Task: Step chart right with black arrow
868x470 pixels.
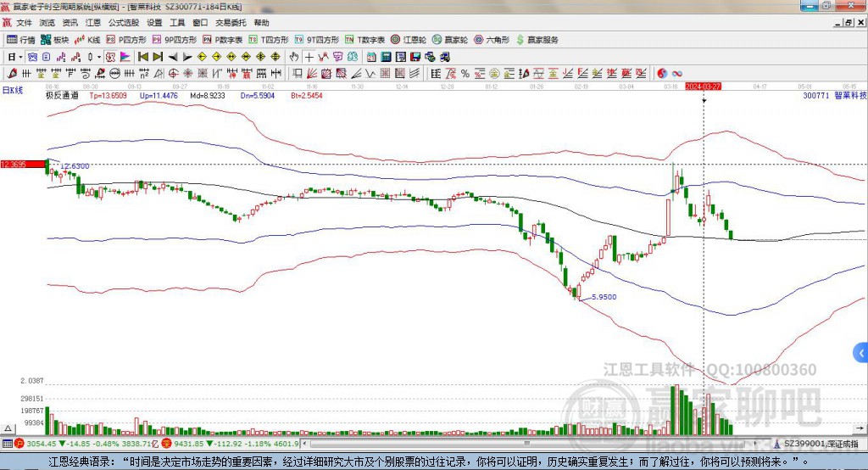Action: pyautogui.click(x=187, y=57)
